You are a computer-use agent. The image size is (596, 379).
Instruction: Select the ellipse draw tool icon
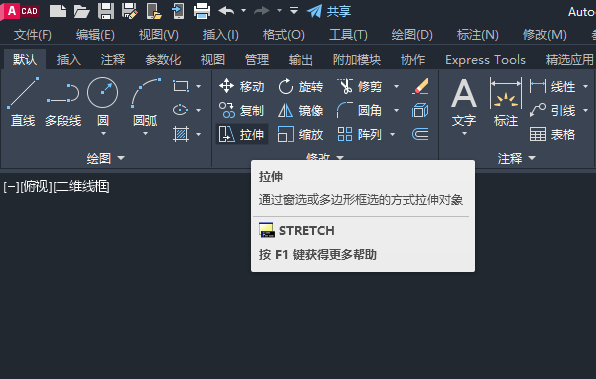181,110
